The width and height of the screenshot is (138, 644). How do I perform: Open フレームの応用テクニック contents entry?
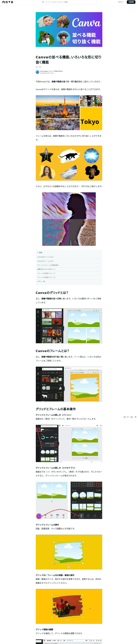pyautogui.click(x=46, y=273)
